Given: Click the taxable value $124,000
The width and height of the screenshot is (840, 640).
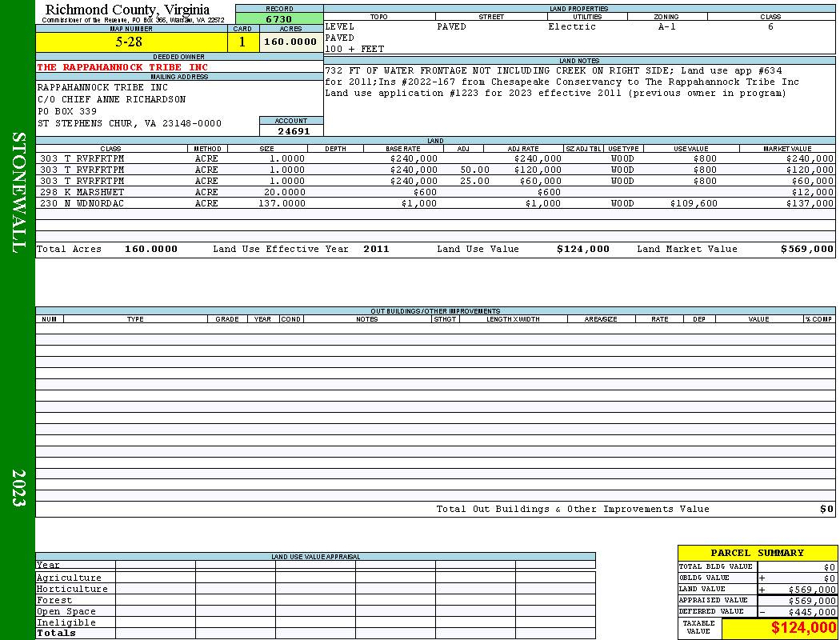Looking at the screenshot, I should pos(803,628).
